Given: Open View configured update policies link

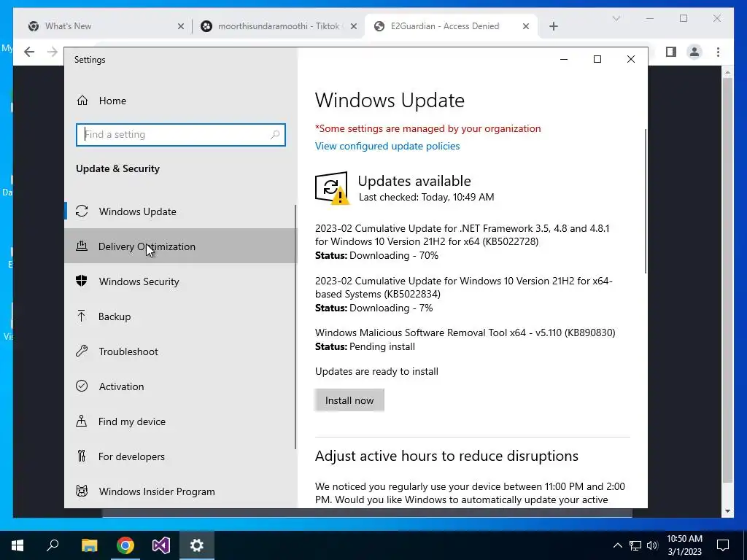Looking at the screenshot, I should (x=387, y=146).
